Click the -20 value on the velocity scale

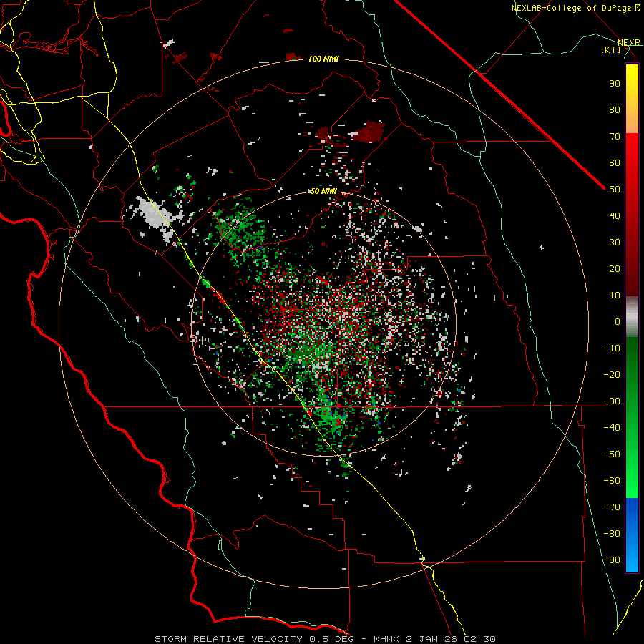pyautogui.click(x=612, y=374)
